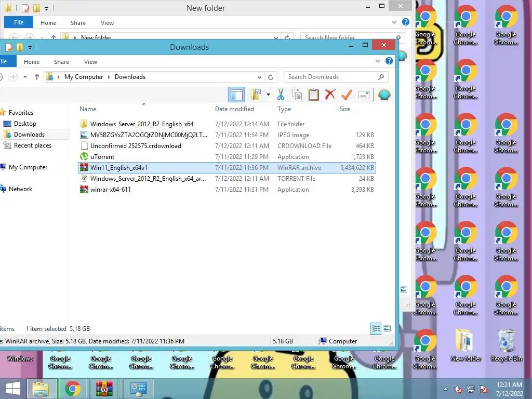
Task: Click the Up arrow in Downloads window
Action: pyautogui.click(x=37, y=77)
